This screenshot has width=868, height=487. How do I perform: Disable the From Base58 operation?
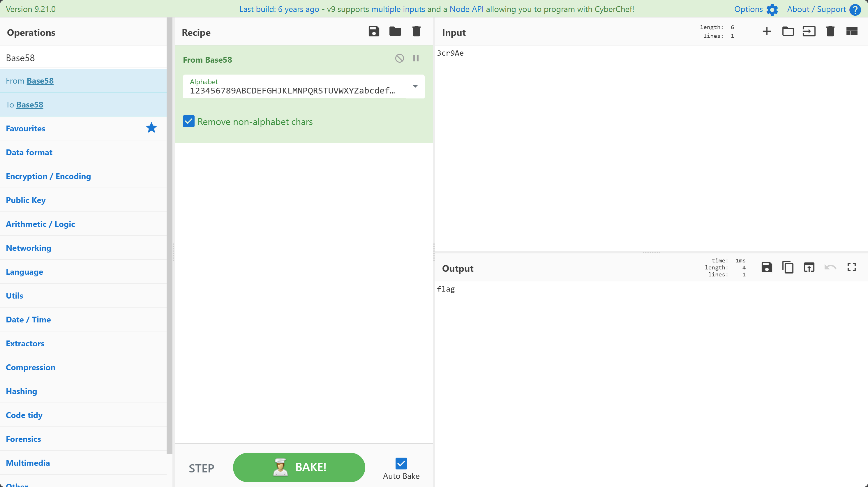[399, 58]
